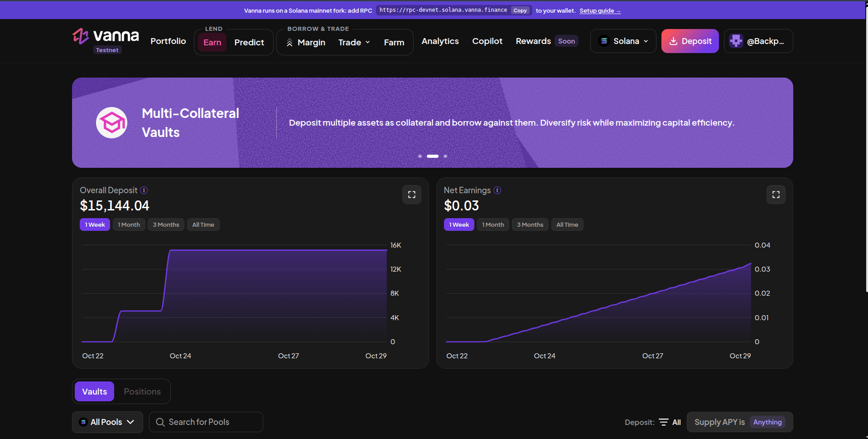Open Supply APY Anything filter

(740, 422)
